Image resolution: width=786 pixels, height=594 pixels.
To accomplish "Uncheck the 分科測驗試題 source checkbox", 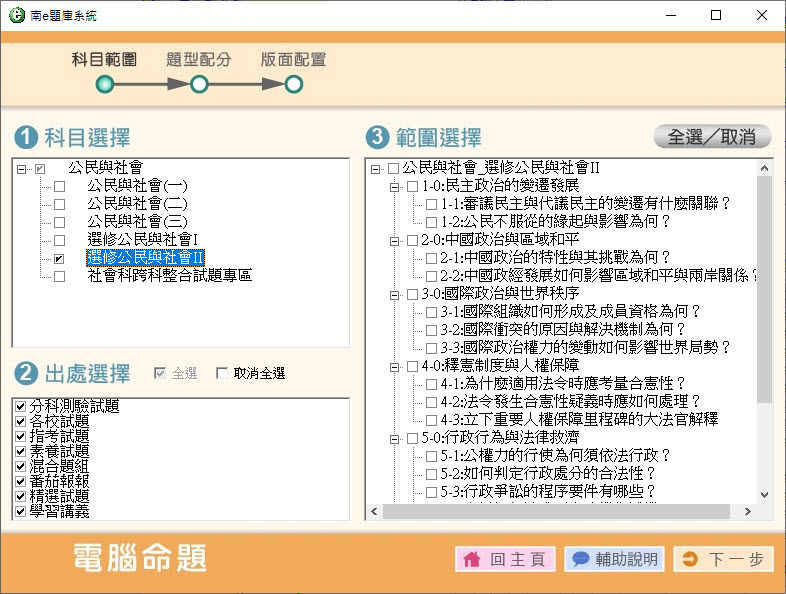I will point(21,407).
